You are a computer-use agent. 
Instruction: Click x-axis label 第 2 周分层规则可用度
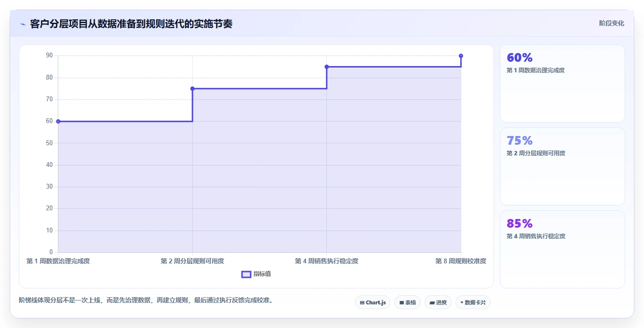[x=192, y=261]
